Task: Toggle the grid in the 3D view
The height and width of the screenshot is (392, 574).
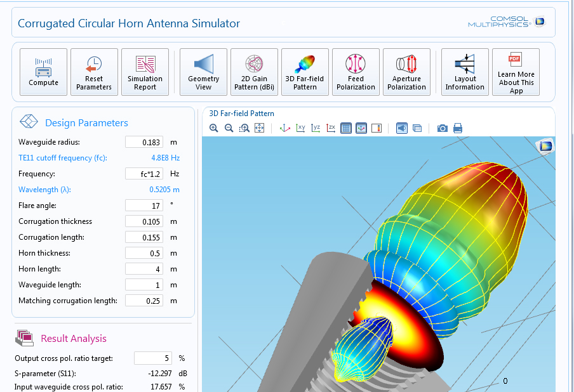Action: [346, 128]
